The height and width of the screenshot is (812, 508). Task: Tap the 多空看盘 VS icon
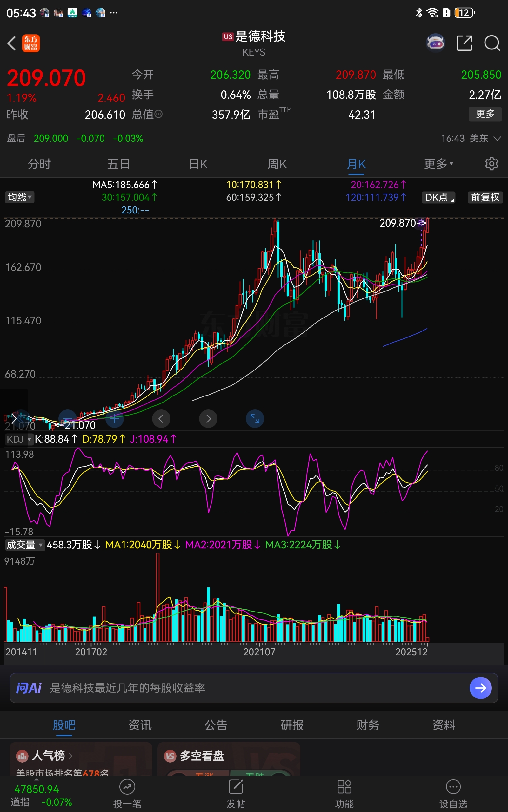170,756
